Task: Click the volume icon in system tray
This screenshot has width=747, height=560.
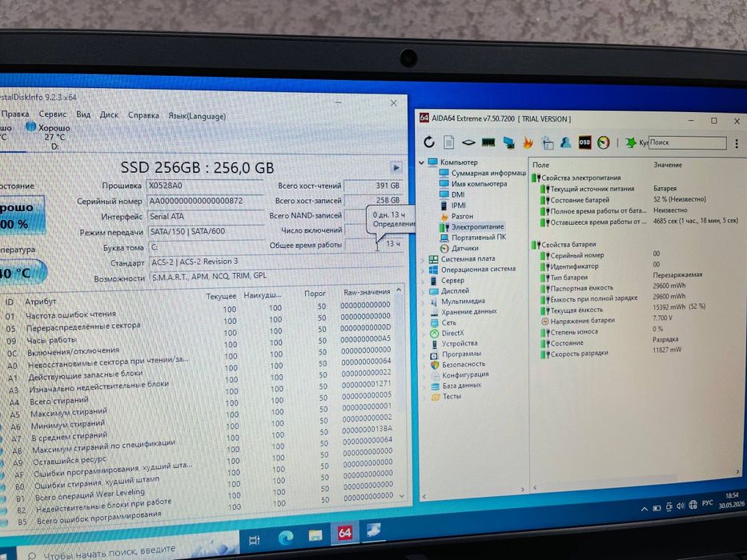Action: click(x=681, y=506)
